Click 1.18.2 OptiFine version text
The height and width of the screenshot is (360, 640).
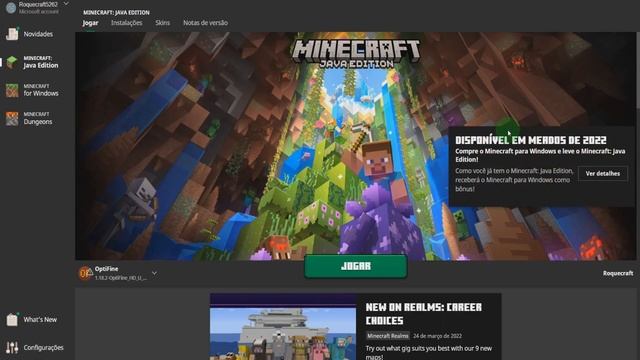point(121,278)
